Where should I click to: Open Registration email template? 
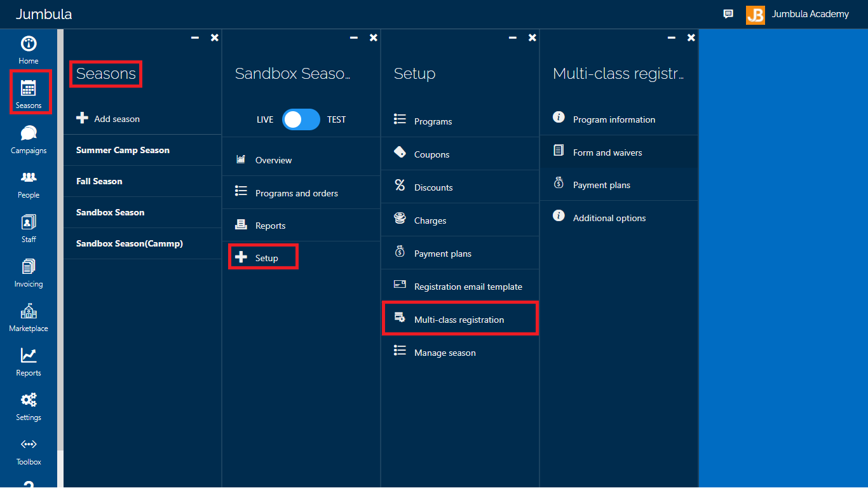(460, 287)
